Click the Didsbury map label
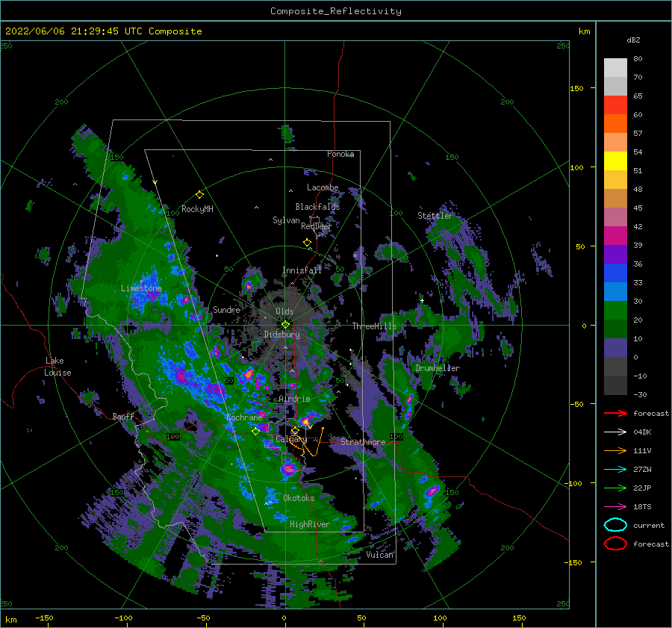Viewport: 672px width, 628px height. coord(282,335)
